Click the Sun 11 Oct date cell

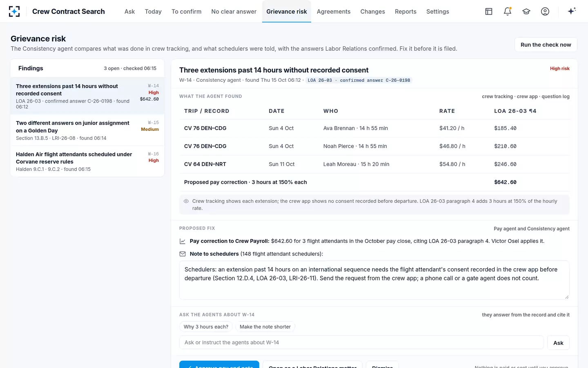pyautogui.click(x=282, y=164)
